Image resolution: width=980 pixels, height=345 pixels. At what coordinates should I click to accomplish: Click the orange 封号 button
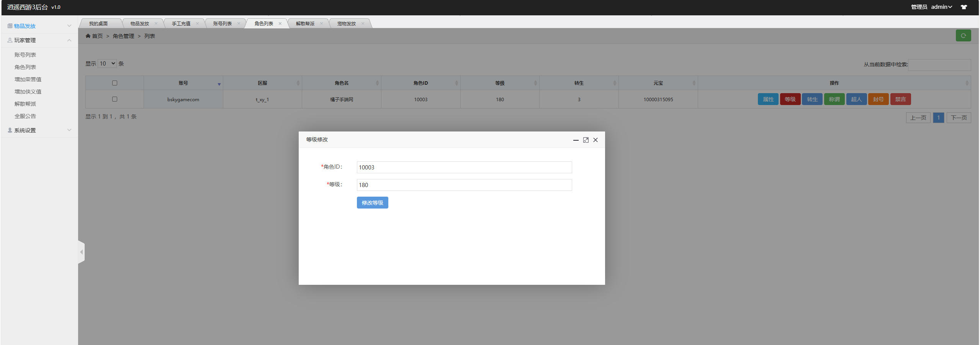coord(878,99)
